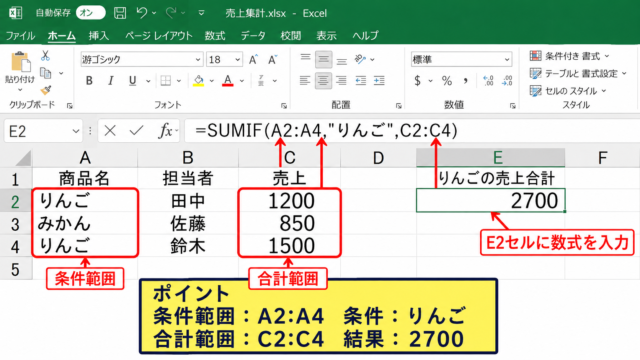Click the Insert Function fx button
The width and height of the screenshot is (640, 360).
coord(166,131)
